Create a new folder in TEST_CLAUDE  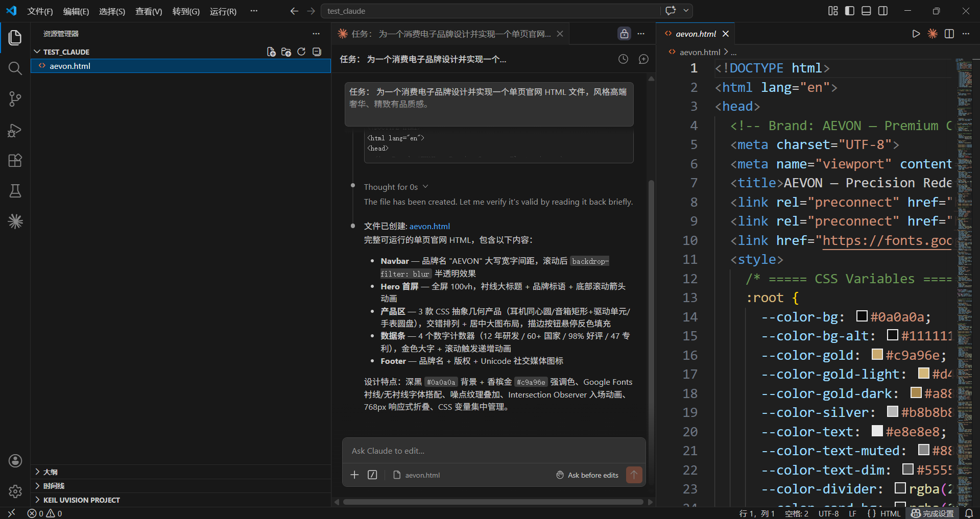point(286,52)
